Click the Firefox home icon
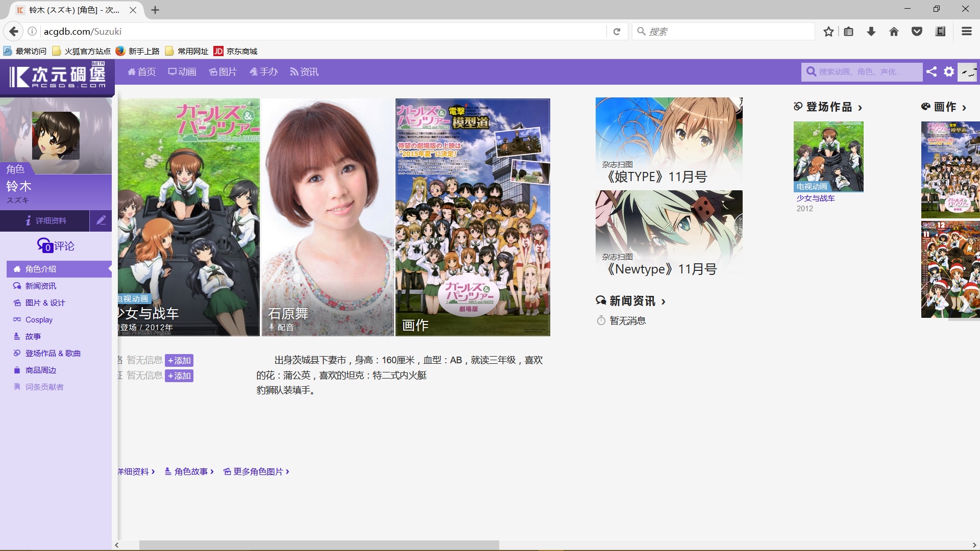 pyautogui.click(x=894, y=32)
